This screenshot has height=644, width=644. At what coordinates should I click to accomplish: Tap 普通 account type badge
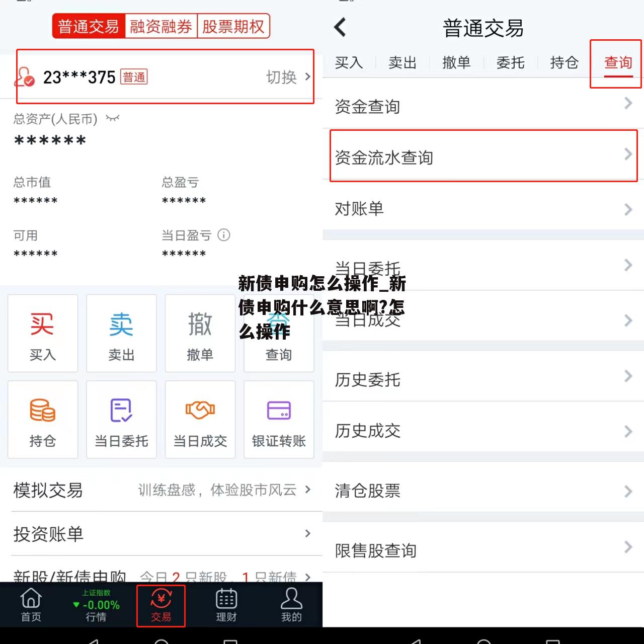click(x=134, y=77)
